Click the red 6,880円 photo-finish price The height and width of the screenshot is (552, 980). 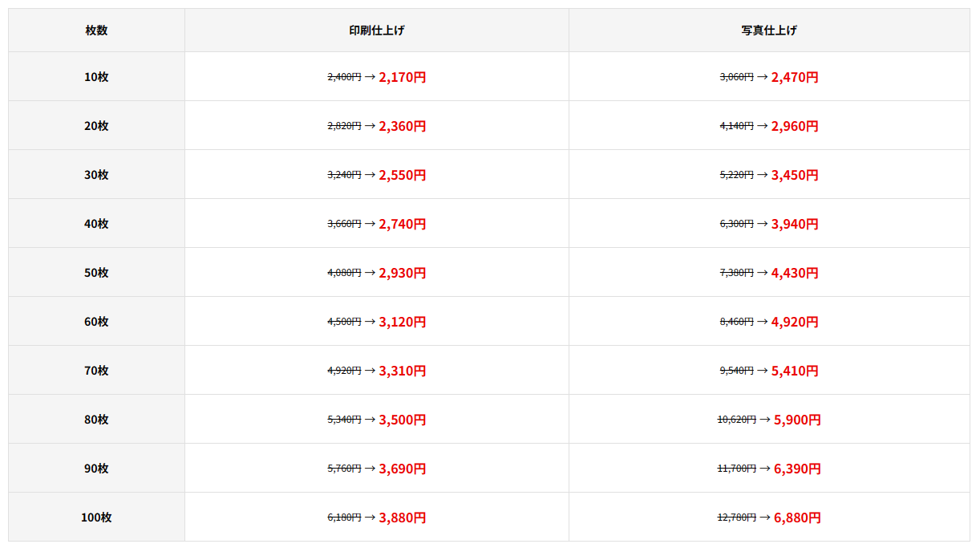coord(797,518)
